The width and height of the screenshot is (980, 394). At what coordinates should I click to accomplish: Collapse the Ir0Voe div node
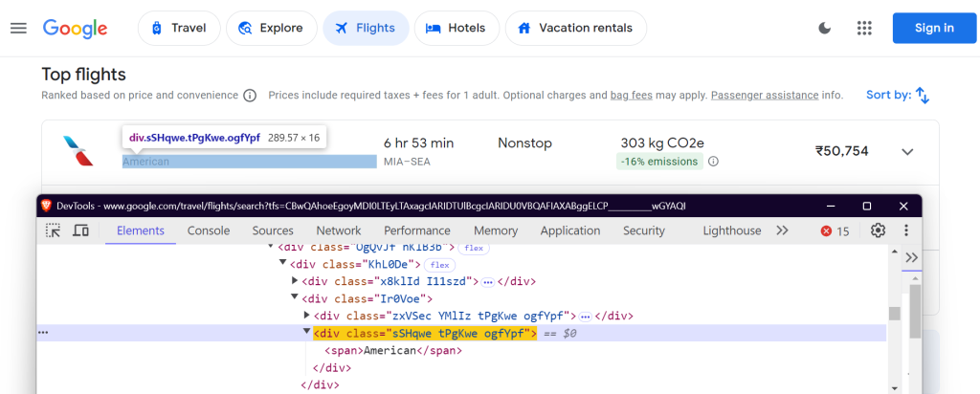295,298
